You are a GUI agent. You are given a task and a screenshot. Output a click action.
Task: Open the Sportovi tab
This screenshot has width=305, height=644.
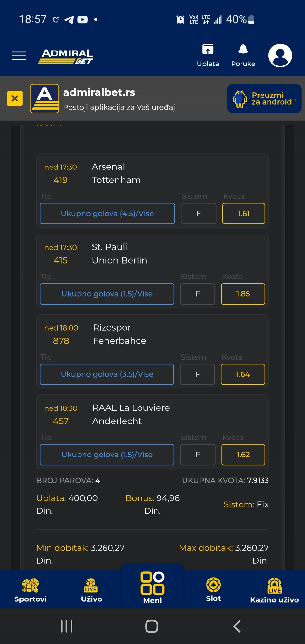point(30,590)
